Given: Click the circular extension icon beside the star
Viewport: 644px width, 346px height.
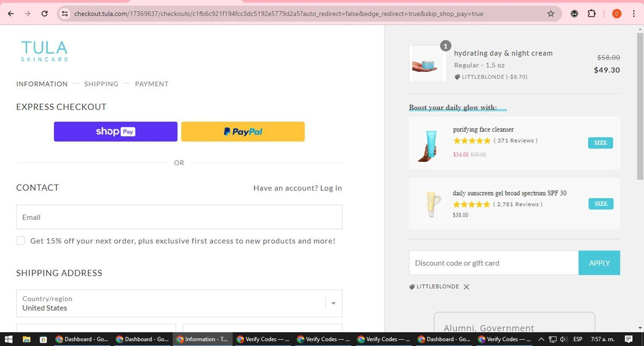Looking at the screenshot, I should point(574,14).
